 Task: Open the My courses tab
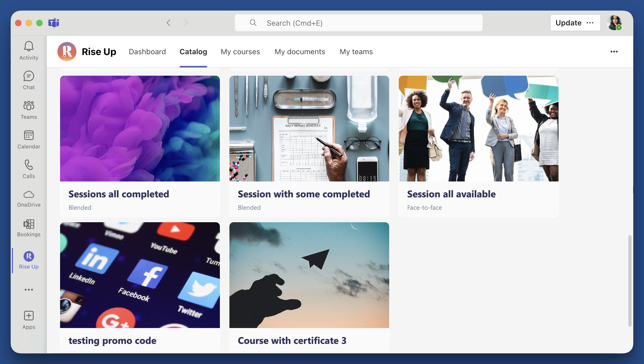(240, 52)
